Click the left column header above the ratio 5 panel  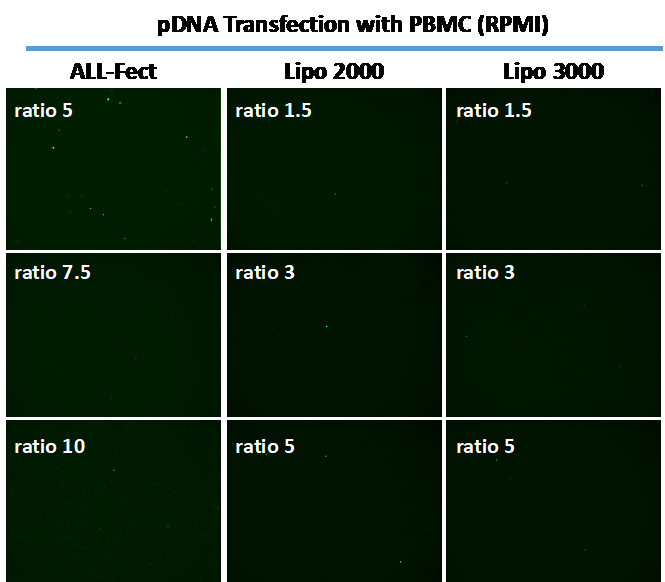pos(114,71)
